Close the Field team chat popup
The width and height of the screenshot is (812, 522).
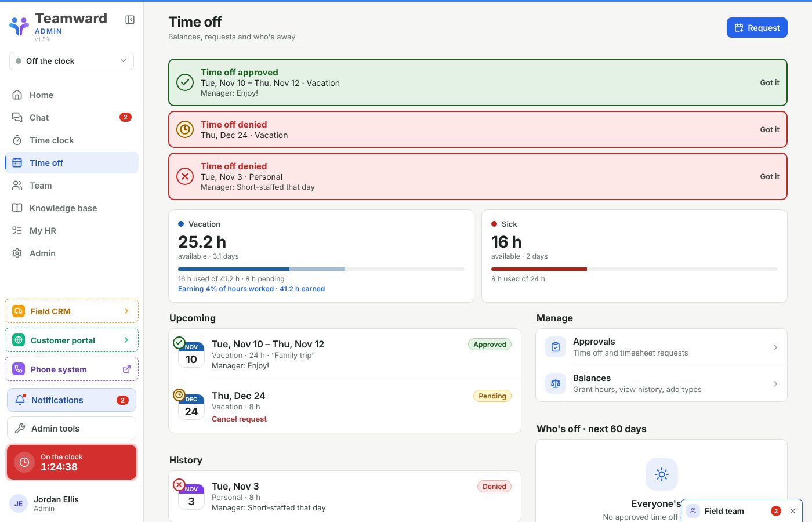tap(793, 511)
